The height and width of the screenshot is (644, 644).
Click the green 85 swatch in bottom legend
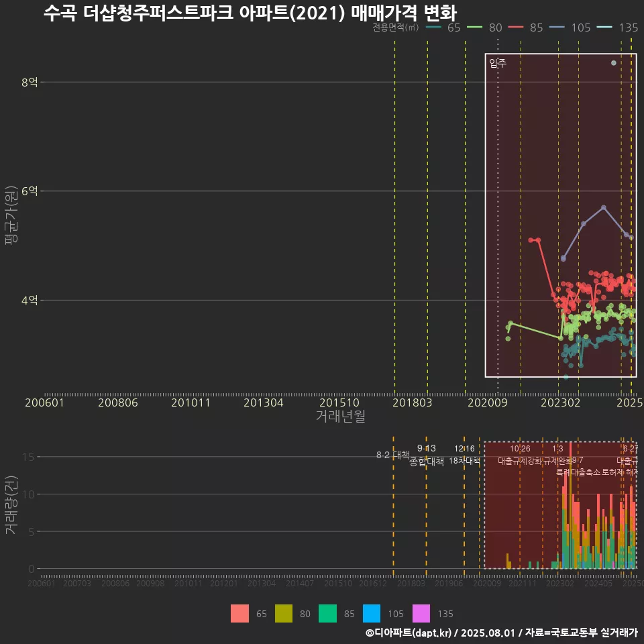328,614
